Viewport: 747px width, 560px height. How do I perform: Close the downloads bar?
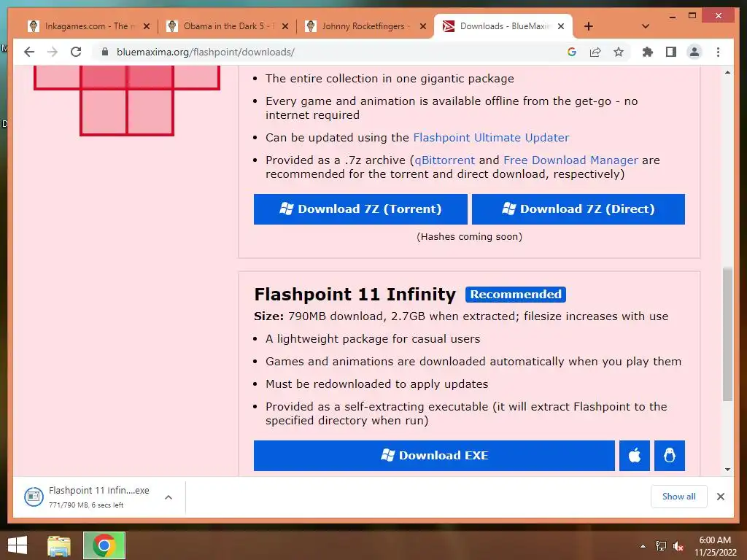720,497
